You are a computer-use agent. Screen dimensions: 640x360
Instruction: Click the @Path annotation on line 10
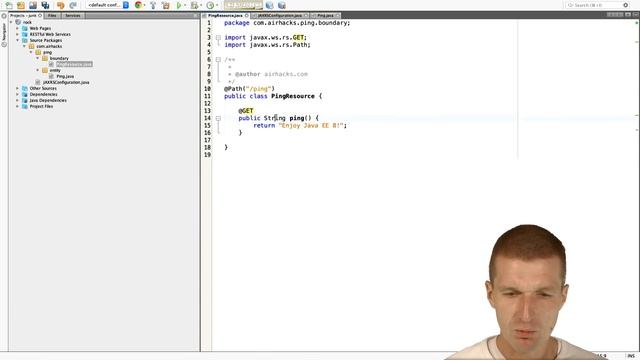(x=249, y=89)
